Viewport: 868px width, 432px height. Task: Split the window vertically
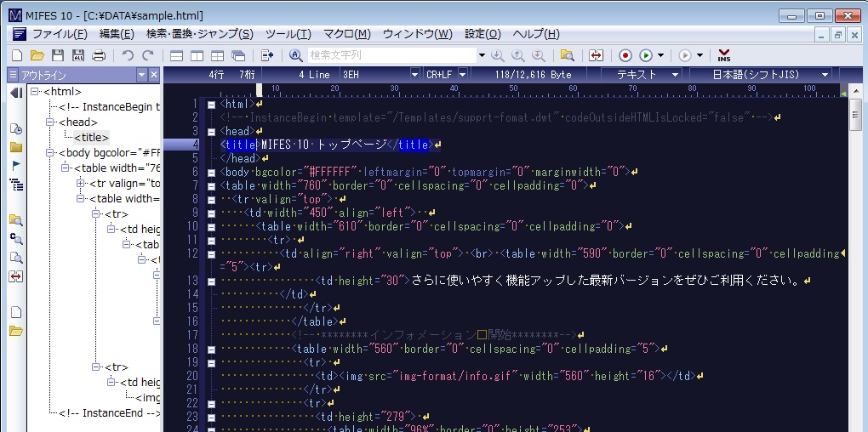pos(197,55)
